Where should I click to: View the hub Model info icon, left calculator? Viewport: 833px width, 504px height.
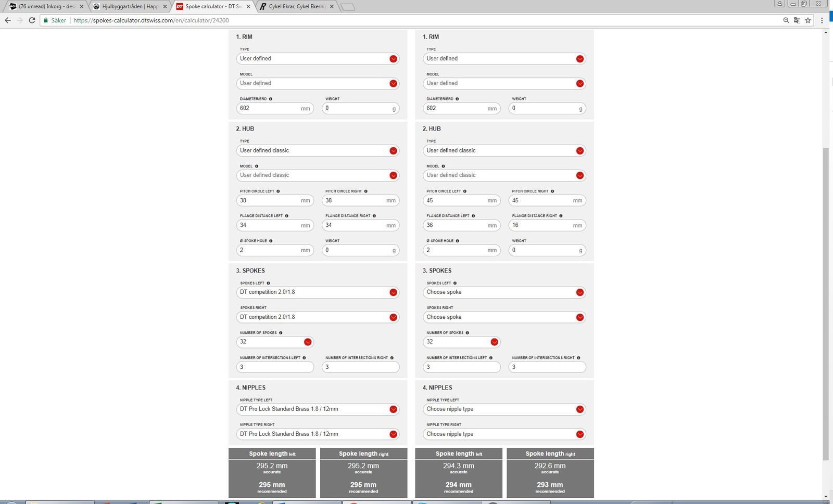click(x=257, y=166)
